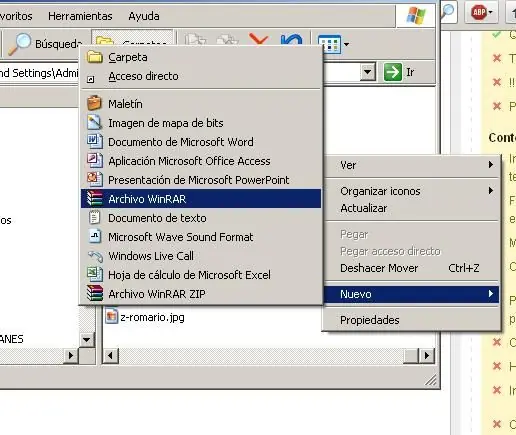The height and width of the screenshot is (435, 516).
Task: Click the blue undo arrow toolbar icon
Action: [x=291, y=39]
